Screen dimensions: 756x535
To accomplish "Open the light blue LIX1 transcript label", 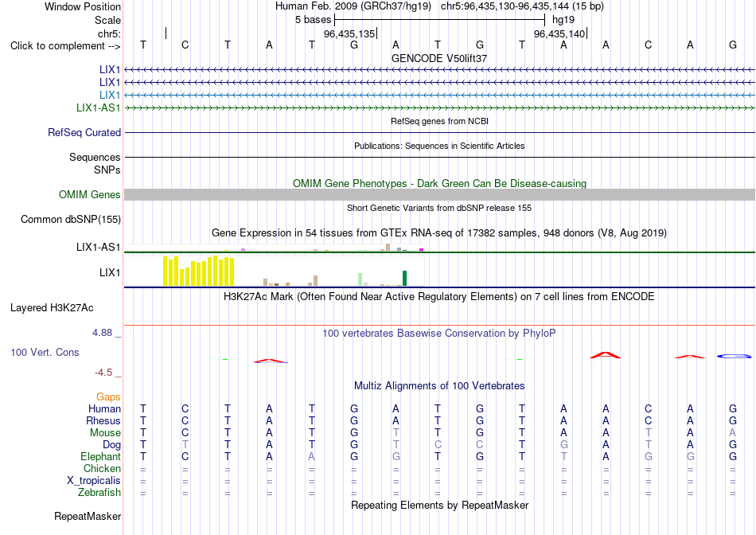I will point(110,95).
